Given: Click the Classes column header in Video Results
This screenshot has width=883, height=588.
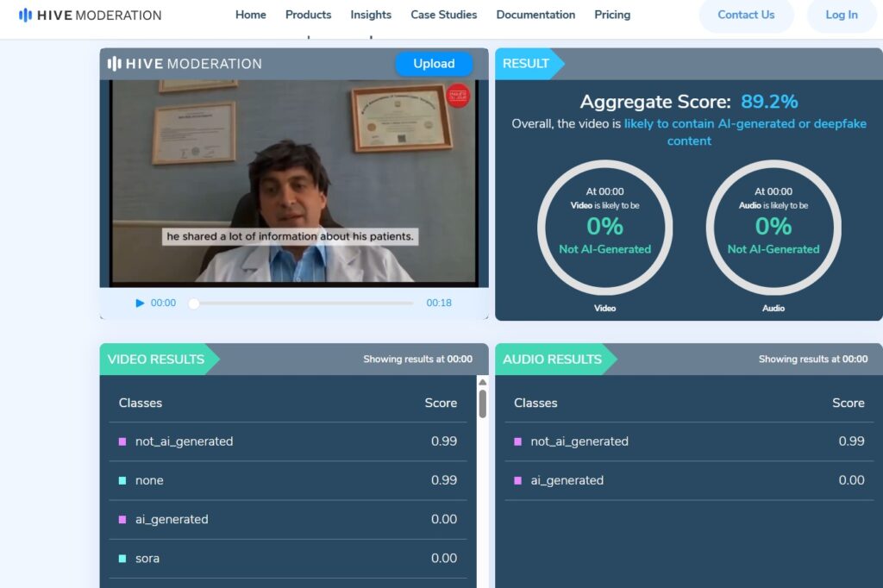Looking at the screenshot, I should coord(141,403).
